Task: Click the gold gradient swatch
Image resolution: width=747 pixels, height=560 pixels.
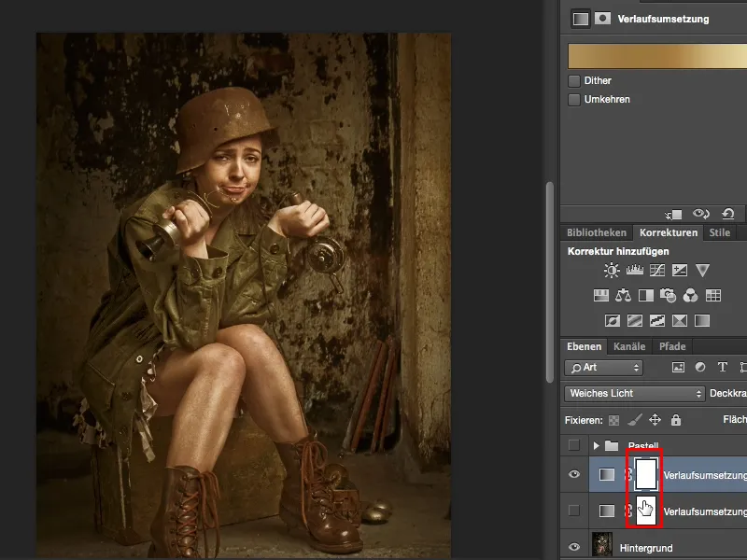Action: pos(654,56)
